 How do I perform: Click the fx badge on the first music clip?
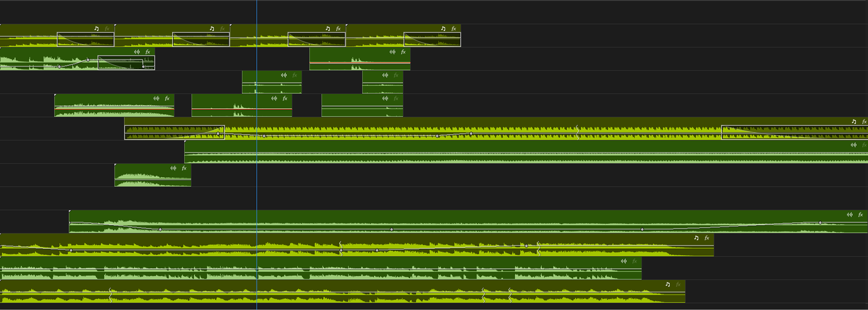pyautogui.click(x=107, y=29)
